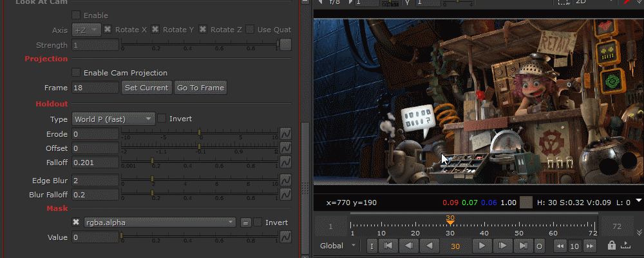
Task: Open the Global frame range dropdown
Action: [338, 246]
